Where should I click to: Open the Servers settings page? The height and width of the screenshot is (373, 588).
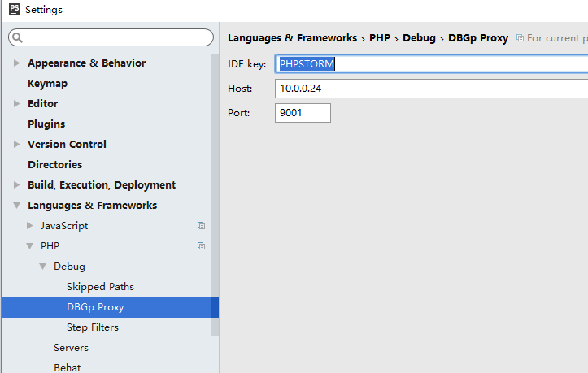point(71,348)
